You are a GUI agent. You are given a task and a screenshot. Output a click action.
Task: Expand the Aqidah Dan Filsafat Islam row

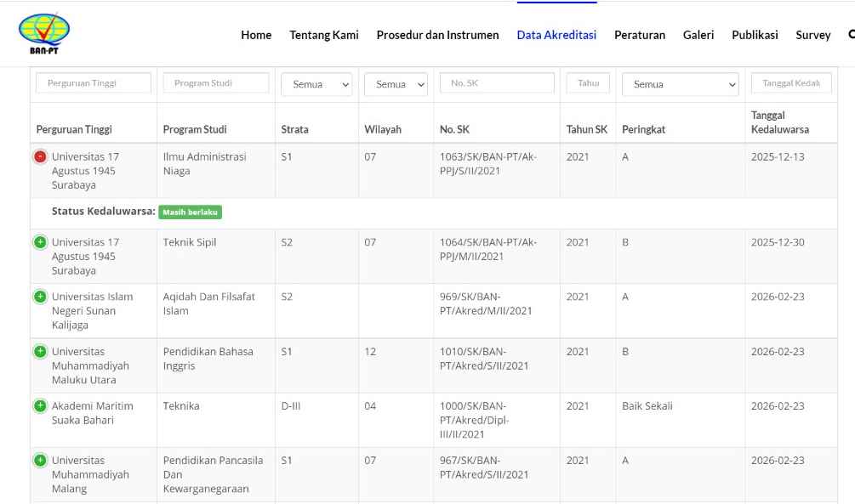click(40, 297)
